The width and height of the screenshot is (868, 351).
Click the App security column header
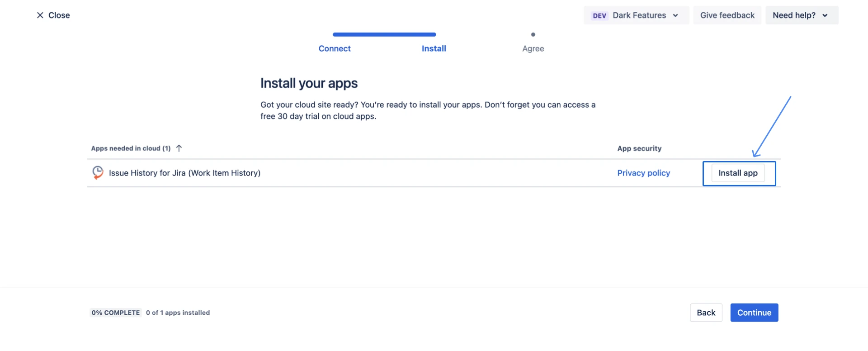[639, 148]
